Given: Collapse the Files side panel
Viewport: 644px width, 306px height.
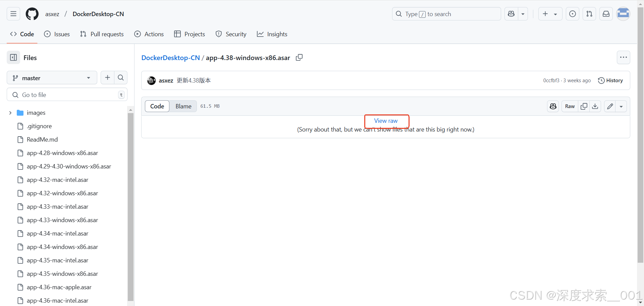Looking at the screenshot, I should [x=13, y=58].
